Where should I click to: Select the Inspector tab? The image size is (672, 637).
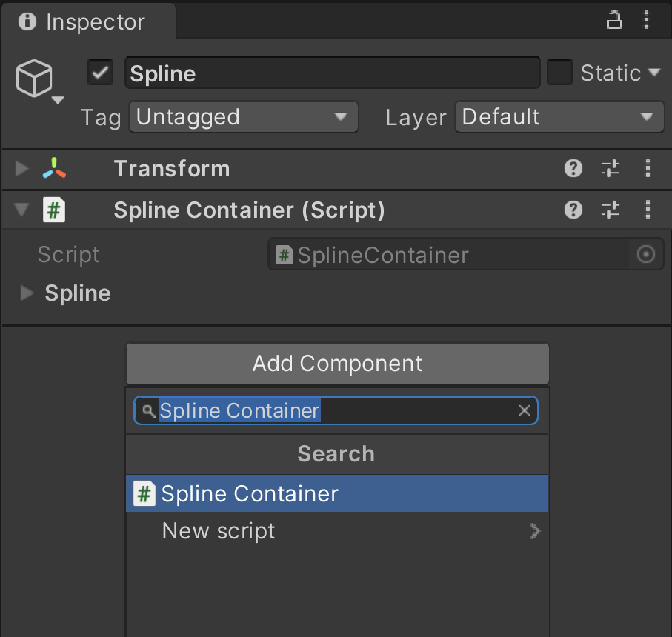(x=89, y=21)
